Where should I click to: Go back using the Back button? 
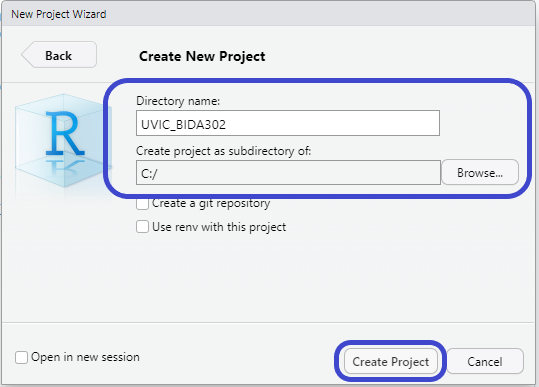click(x=59, y=55)
